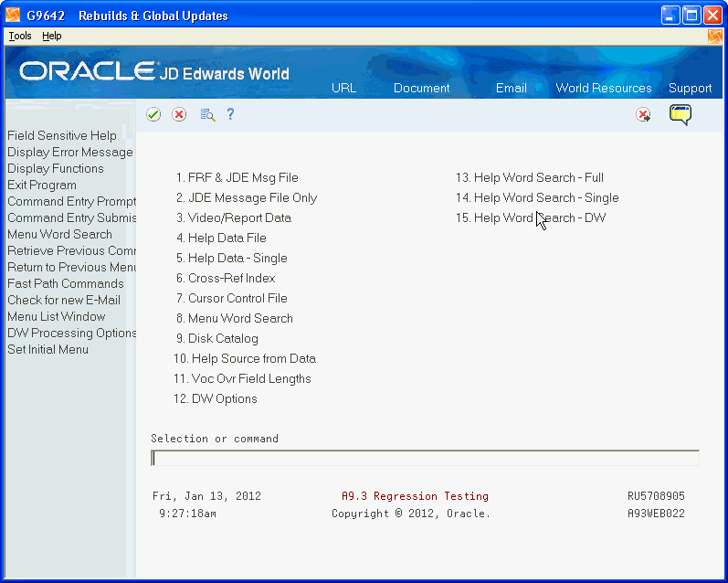728x583 pixels.
Task: Choose option 5. Help Data - Single
Action: click(232, 258)
